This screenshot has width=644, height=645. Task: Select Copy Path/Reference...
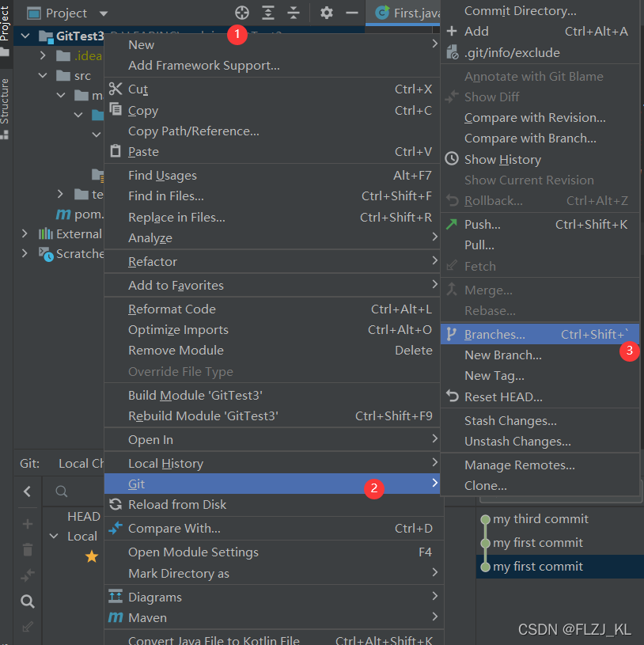click(x=272, y=131)
